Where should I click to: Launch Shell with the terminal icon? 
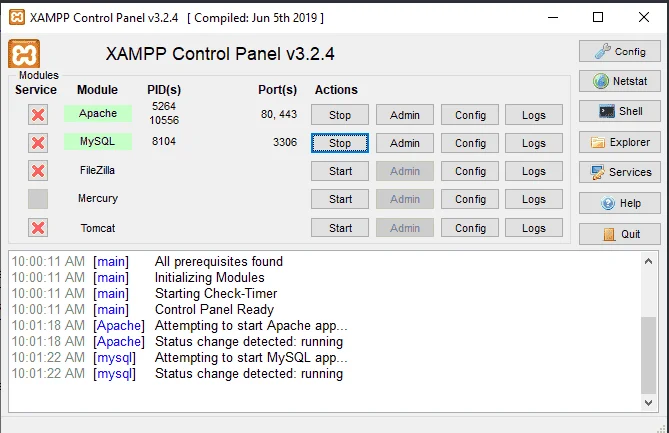click(x=620, y=111)
